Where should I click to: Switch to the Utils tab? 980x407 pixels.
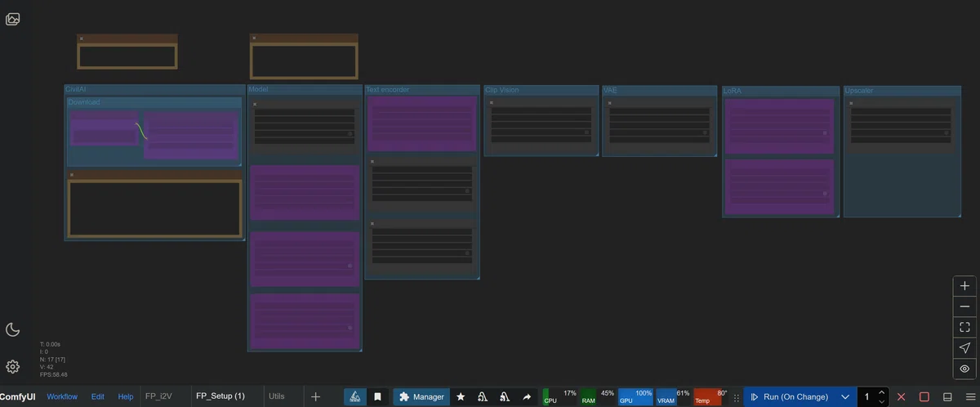tap(277, 396)
